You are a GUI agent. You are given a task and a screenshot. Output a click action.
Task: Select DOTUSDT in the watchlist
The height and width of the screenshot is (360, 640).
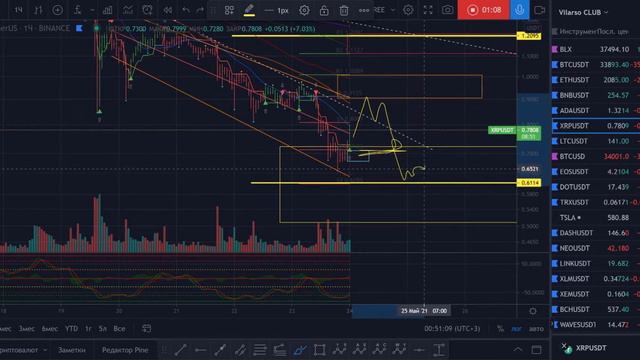click(x=596, y=187)
